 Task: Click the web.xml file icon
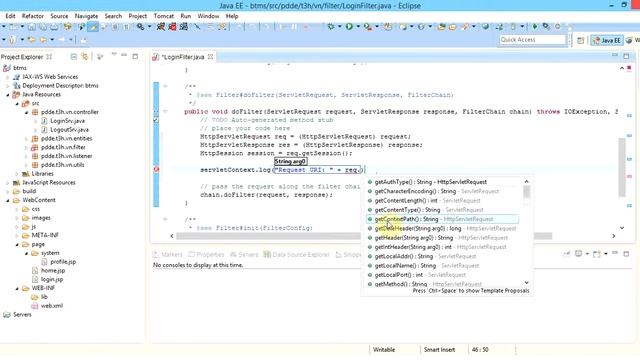[35, 306]
